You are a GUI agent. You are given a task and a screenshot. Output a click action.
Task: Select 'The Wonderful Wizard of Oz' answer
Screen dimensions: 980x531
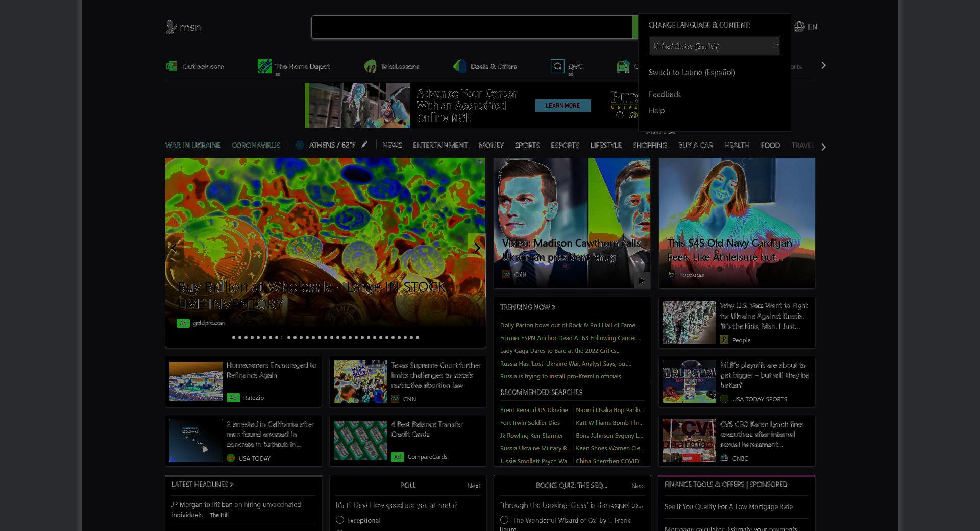pos(504,520)
